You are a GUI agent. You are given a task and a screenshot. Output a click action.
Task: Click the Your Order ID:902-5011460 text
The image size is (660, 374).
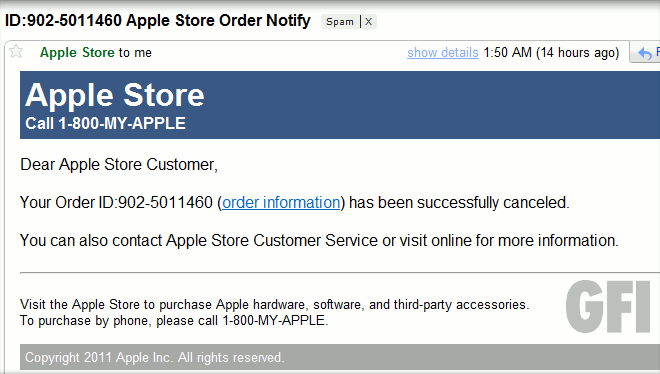coord(116,202)
